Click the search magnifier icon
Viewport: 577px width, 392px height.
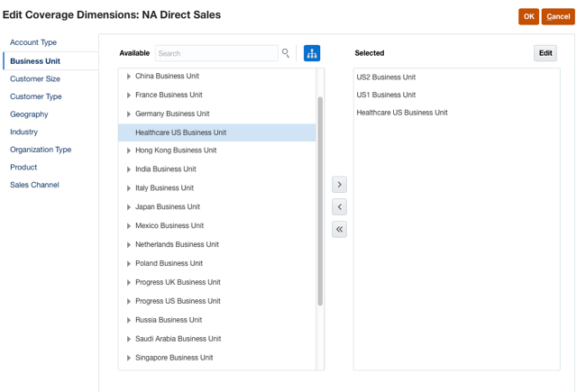coord(286,53)
